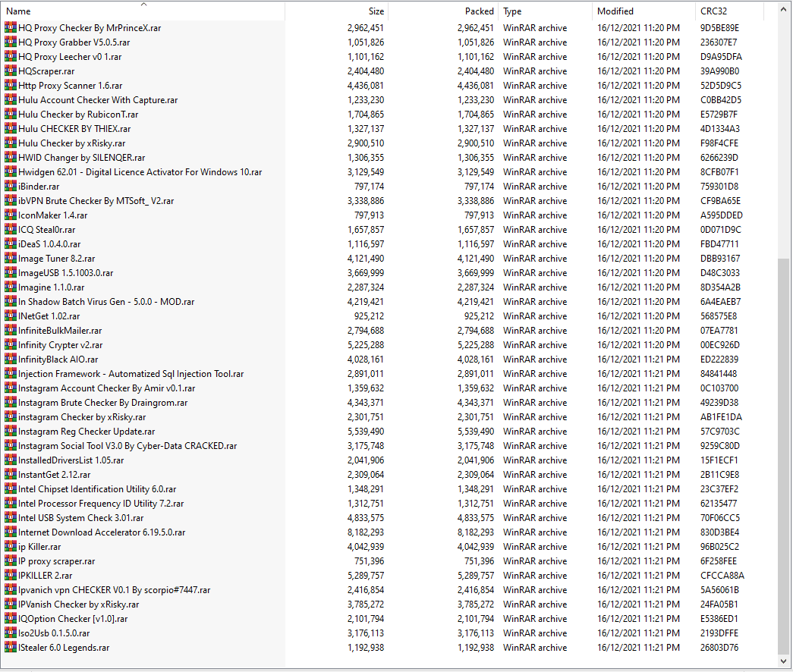Select the file Hulu CHECKER BY THIEX.rar
The width and height of the screenshot is (793, 672).
(x=74, y=129)
